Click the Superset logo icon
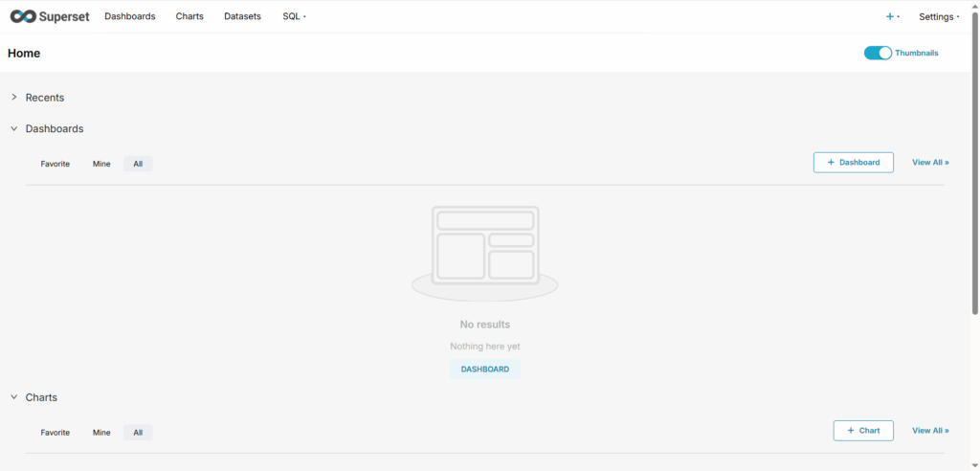This screenshot has width=980, height=471. click(x=24, y=16)
